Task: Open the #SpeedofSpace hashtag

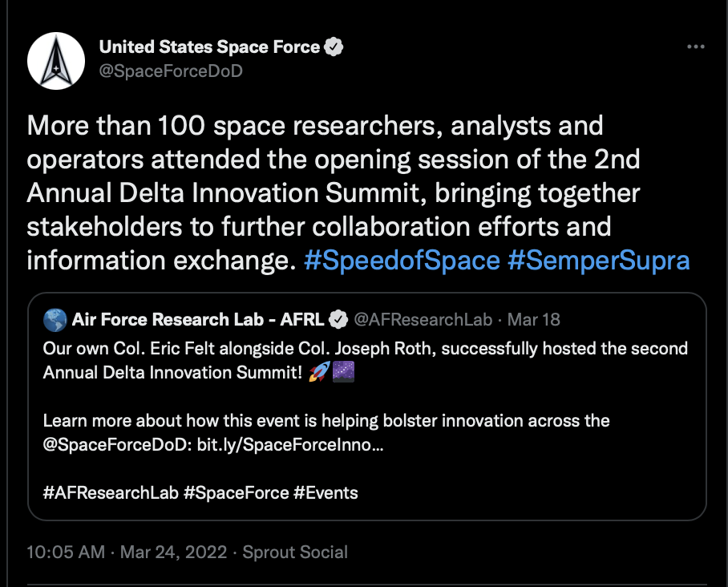Action: 402,260
